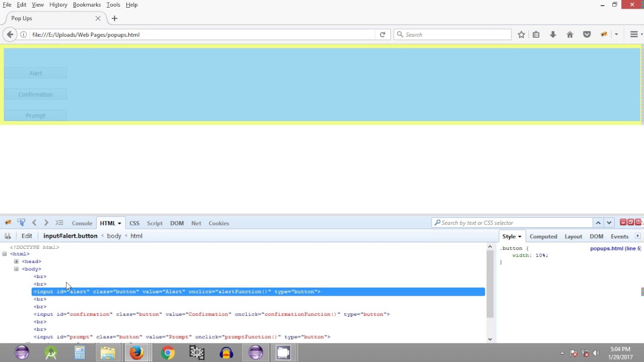This screenshot has height=362, width=644.
Task: Bookmark this page with the star icon
Action: click(x=521, y=35)
